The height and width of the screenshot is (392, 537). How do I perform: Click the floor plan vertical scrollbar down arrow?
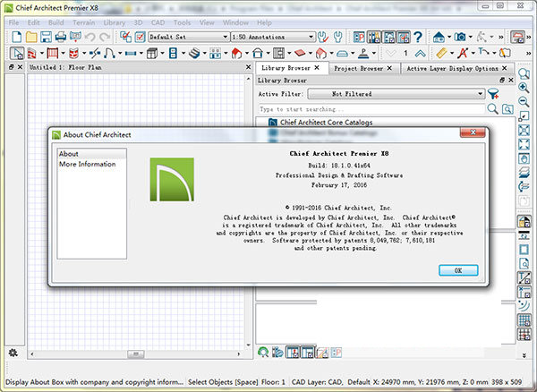coord(249,345)
